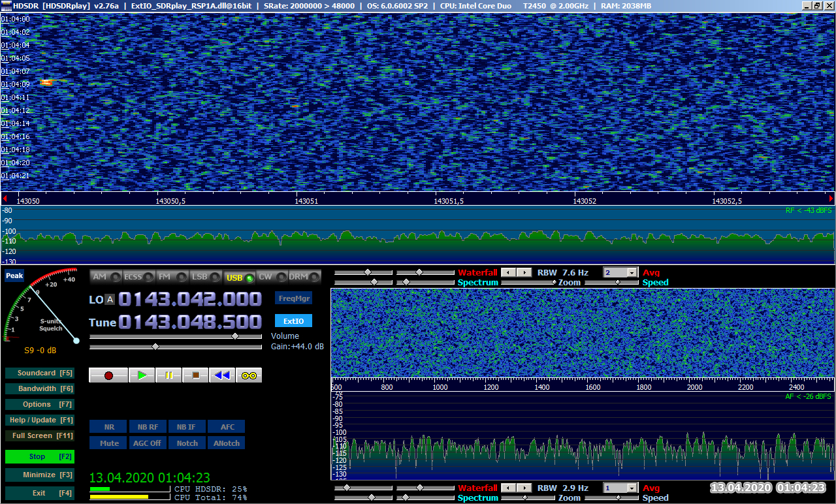Toggle the NR noise reduction button
836x504 pixels.
click(x=109, y=427)
